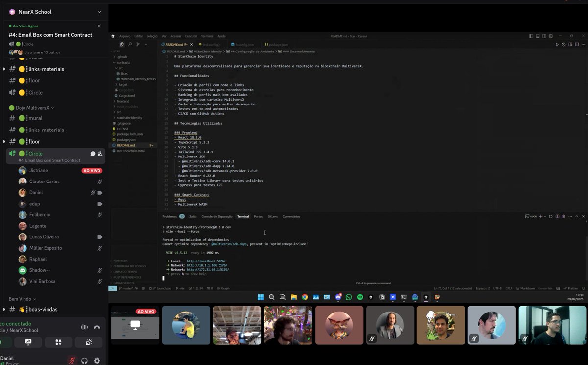
Task: Switch to the package.json editor tab
Action: tap(279, 44)
